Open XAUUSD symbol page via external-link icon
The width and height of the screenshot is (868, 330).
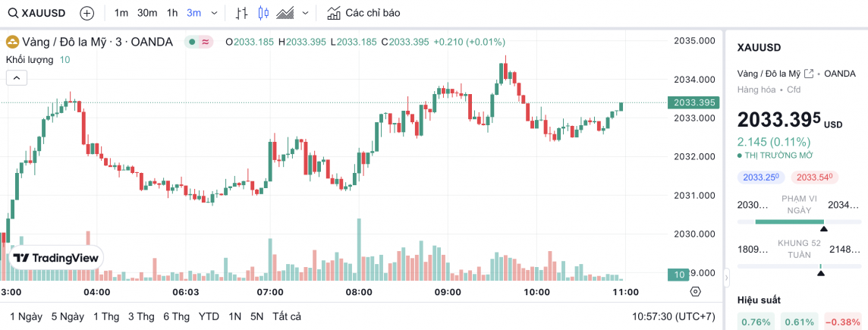pos(809,74)
